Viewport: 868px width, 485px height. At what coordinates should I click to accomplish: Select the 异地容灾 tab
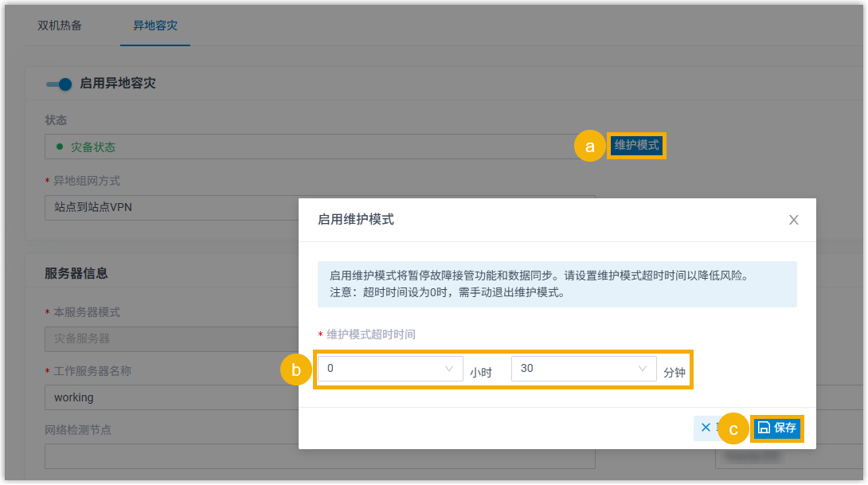155,25
